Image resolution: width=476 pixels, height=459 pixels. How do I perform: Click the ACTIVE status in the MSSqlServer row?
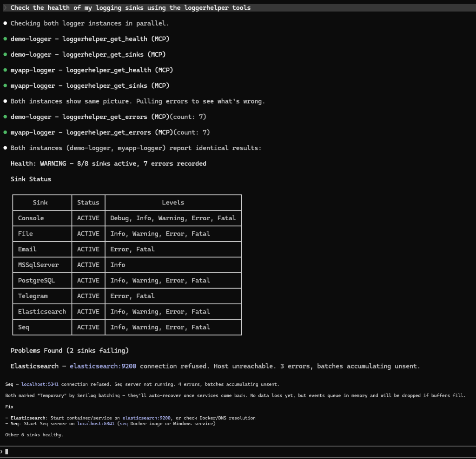pyautogui.click(x=88, y=265)
